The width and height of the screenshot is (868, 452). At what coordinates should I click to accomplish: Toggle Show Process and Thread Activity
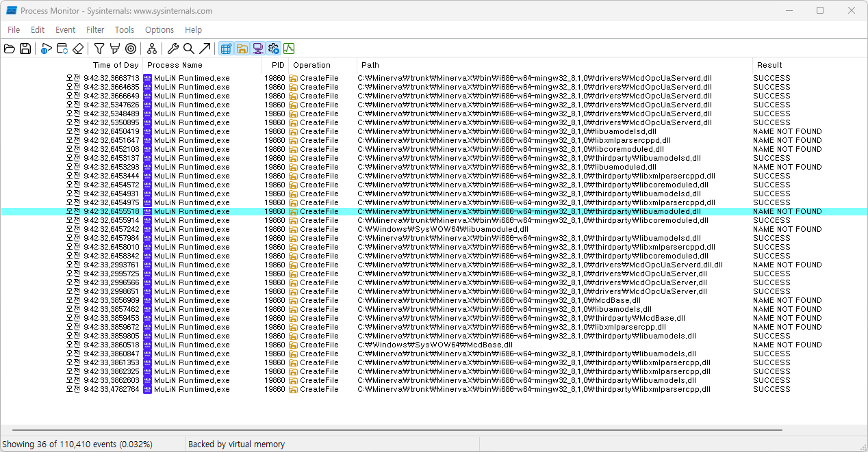[273, 49]
